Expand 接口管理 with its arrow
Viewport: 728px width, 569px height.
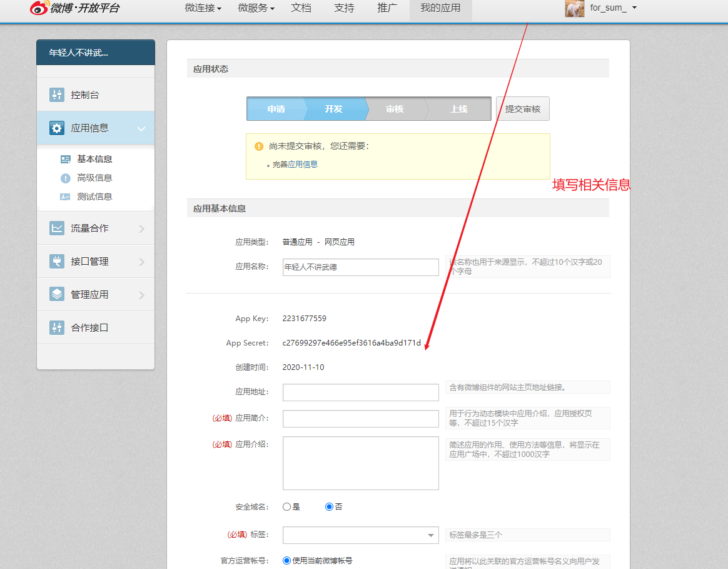(141, 262)
